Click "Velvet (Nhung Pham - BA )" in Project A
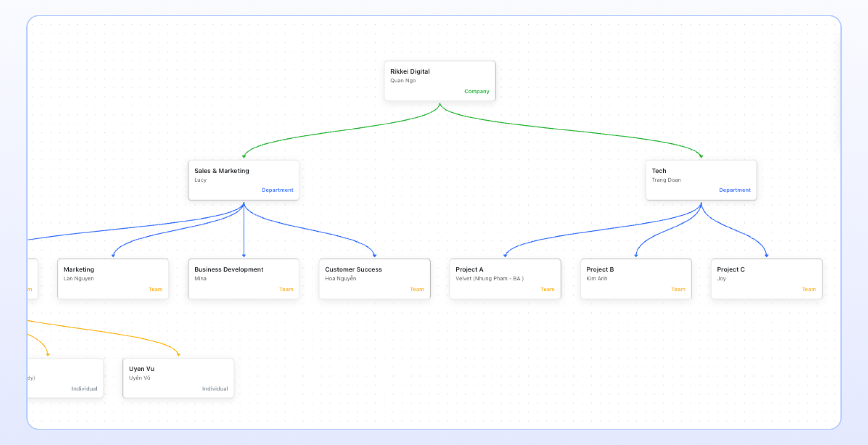Screen dimensions: 868x445 tap(490, 278)
